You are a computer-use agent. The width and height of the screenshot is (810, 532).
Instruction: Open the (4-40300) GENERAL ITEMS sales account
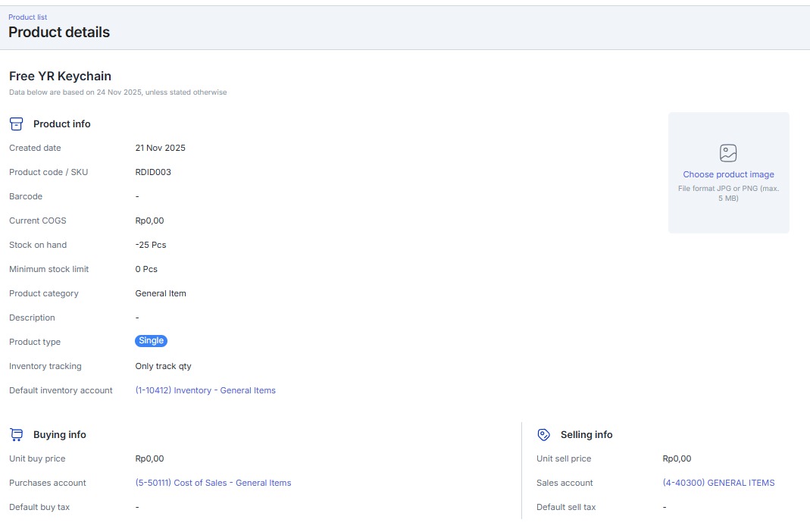(x=718, y=483)
